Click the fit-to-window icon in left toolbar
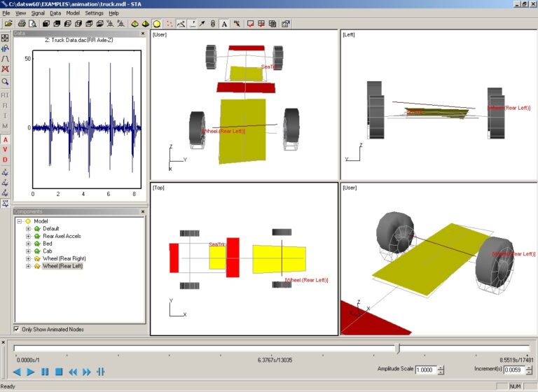 tap(5, 38)
